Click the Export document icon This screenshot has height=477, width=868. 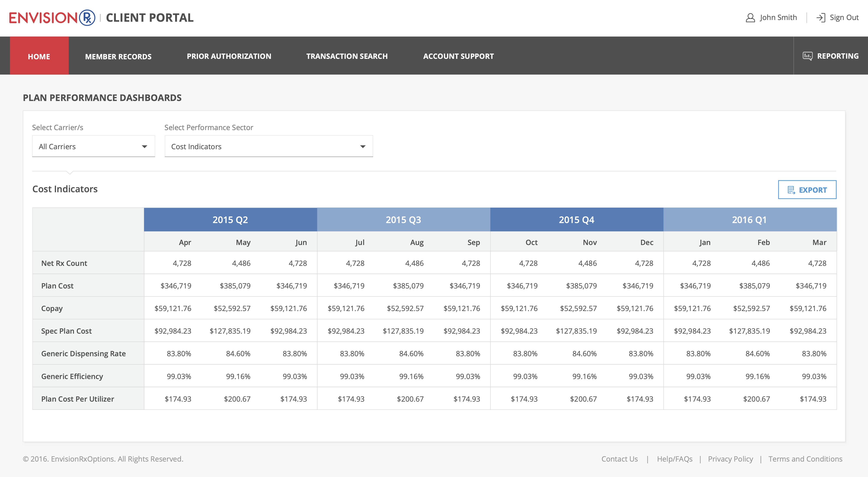point(791,190)
